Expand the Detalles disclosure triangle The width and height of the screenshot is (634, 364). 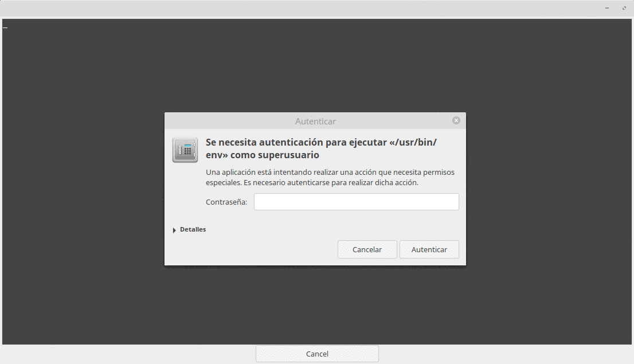point(174,230)
